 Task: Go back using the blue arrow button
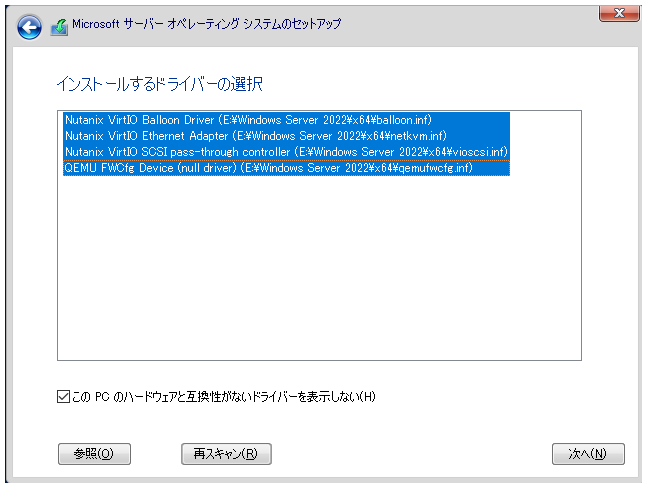point(29,27)
